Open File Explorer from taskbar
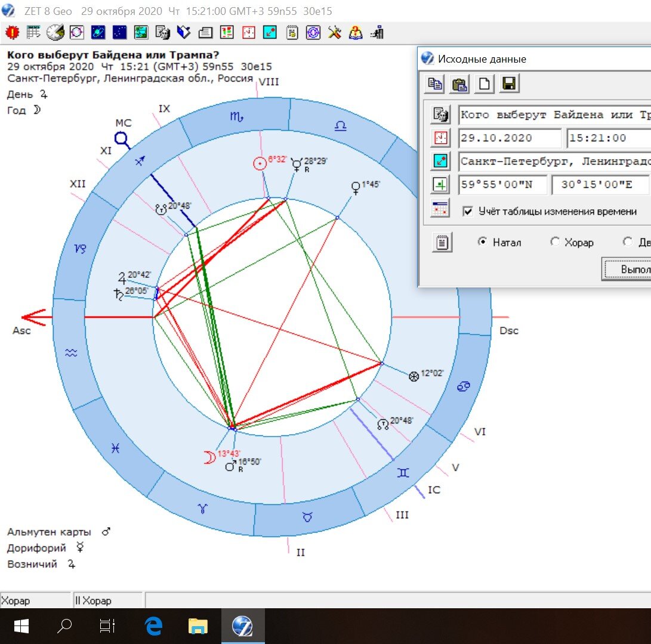651x644 pixels. (198, 626)
